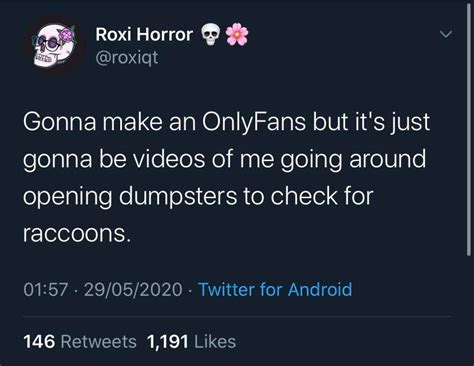This screenshot has width=474, height=366.
Task: Click the pink flower emoji after the name
Action: point(237,34)
